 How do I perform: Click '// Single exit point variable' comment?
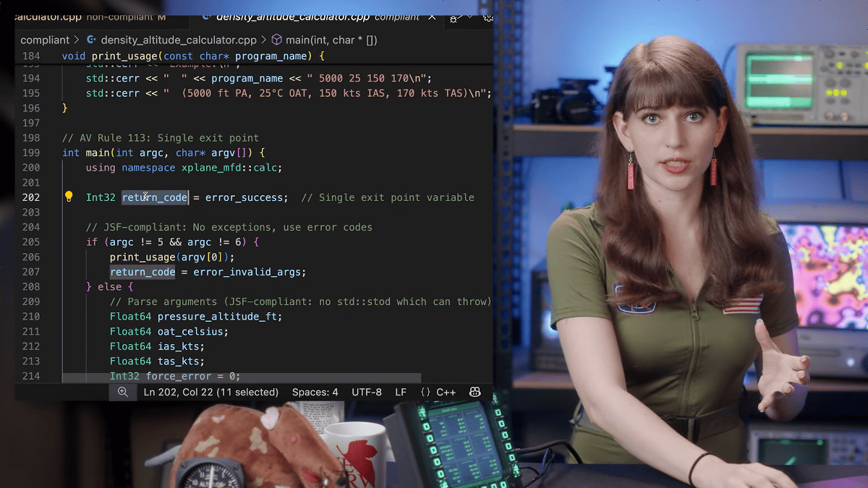tap(388, 197)
